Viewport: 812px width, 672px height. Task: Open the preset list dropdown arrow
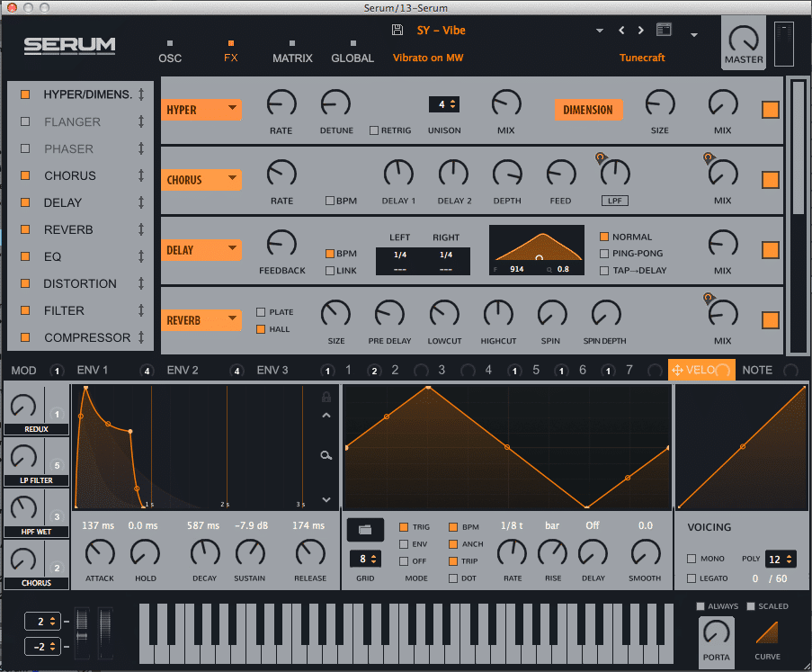point(600,31)
